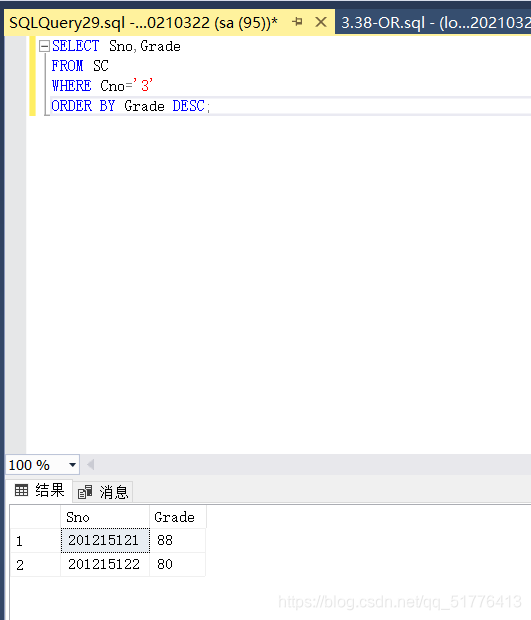Select Grade cell with value 80
Viewport: 531px width, 620px height.
click(178, 564)
